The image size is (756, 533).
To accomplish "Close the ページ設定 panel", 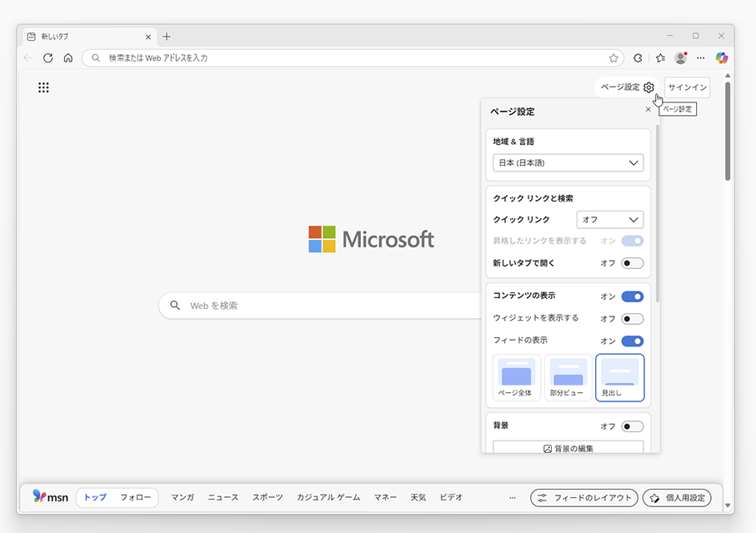I will 648,109.
